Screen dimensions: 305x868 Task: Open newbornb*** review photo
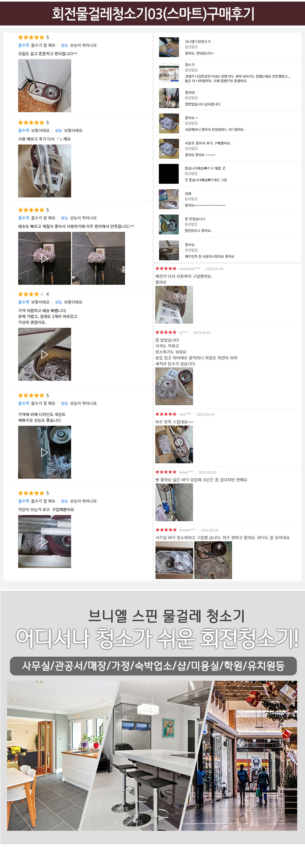pos(174,305)
